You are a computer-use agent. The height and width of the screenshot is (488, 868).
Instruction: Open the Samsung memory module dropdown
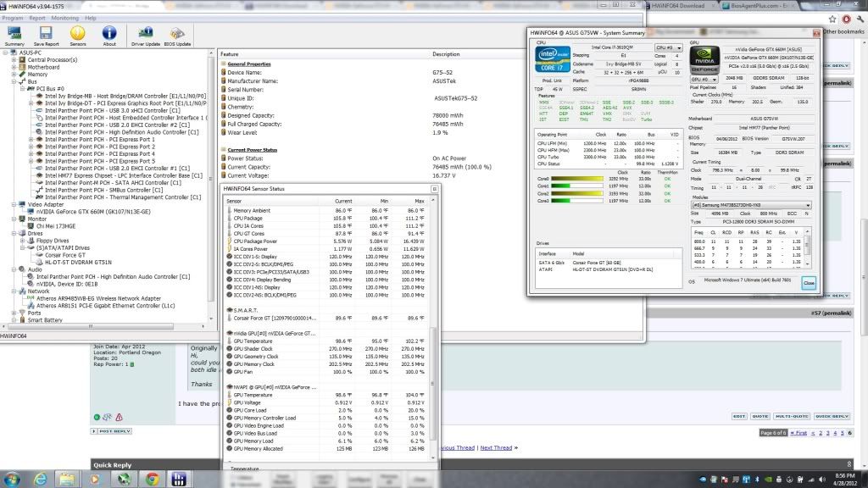coord(751,205)
